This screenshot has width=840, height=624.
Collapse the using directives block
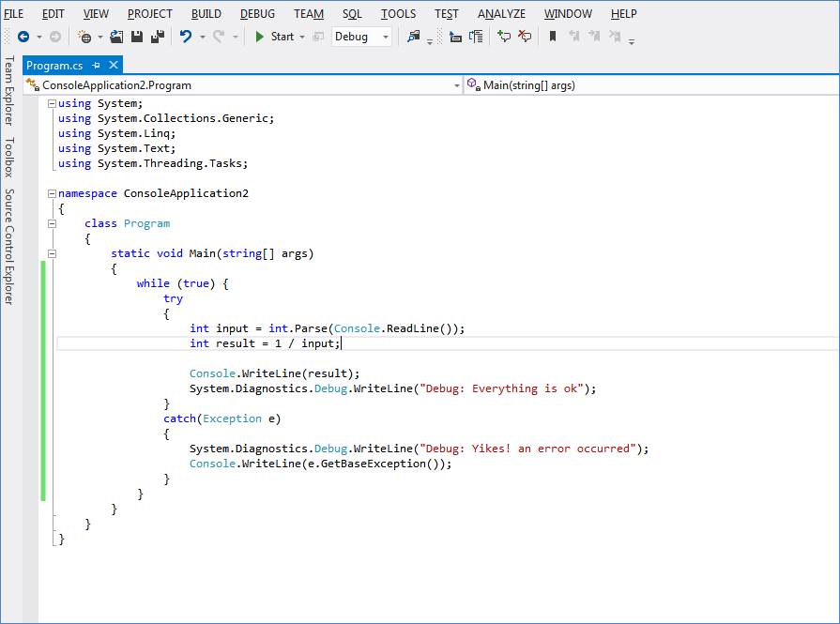pyautogui.click(x=52, y=104)
